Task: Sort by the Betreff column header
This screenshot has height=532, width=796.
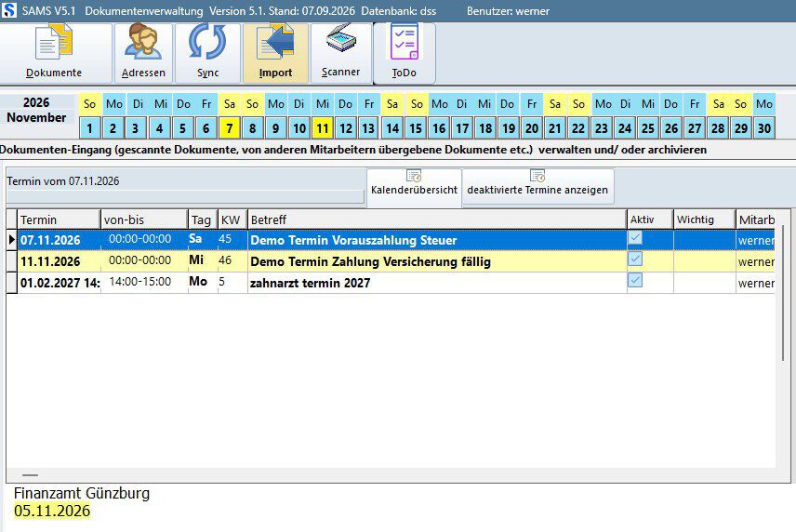Action: (437, 219)
